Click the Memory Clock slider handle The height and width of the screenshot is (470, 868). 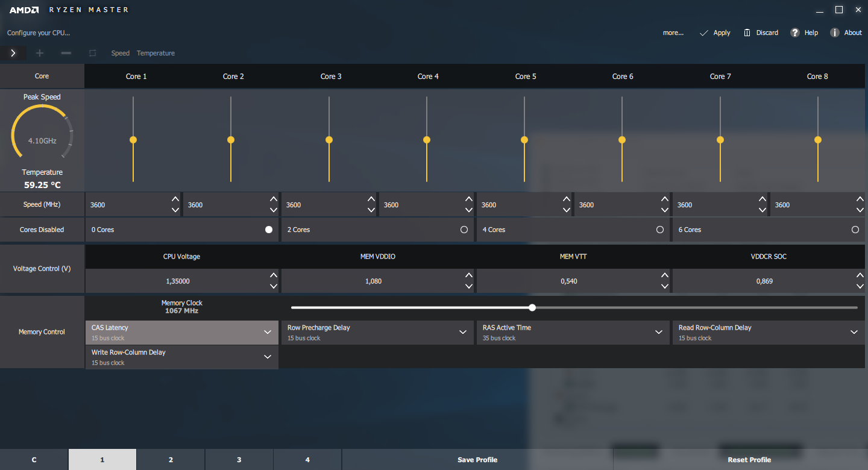click(532, 307)
